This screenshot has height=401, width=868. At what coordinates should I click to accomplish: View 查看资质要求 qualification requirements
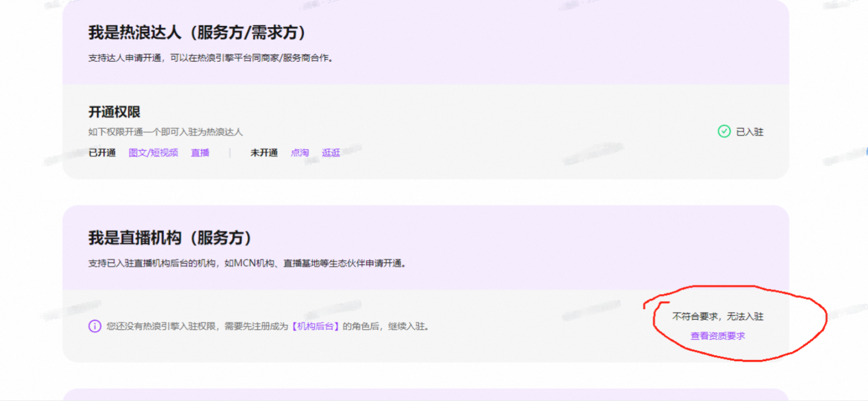(x=718, y=336)
